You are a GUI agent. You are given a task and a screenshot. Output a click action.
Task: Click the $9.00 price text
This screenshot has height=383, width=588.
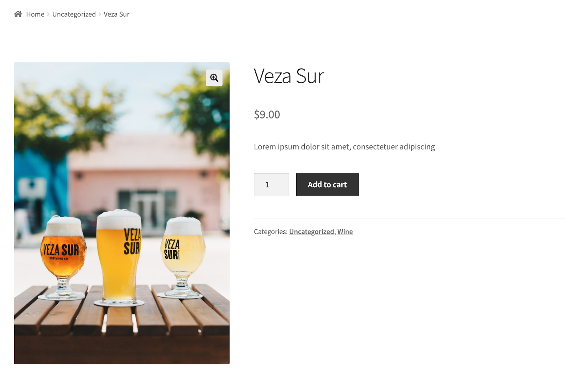click(267, 115)
